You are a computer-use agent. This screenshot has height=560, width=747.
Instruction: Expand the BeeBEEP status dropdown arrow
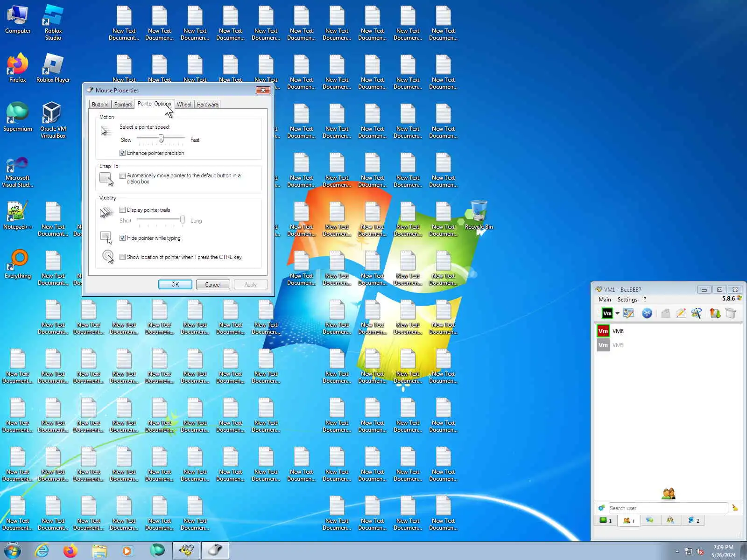click(x=617, y=314)
